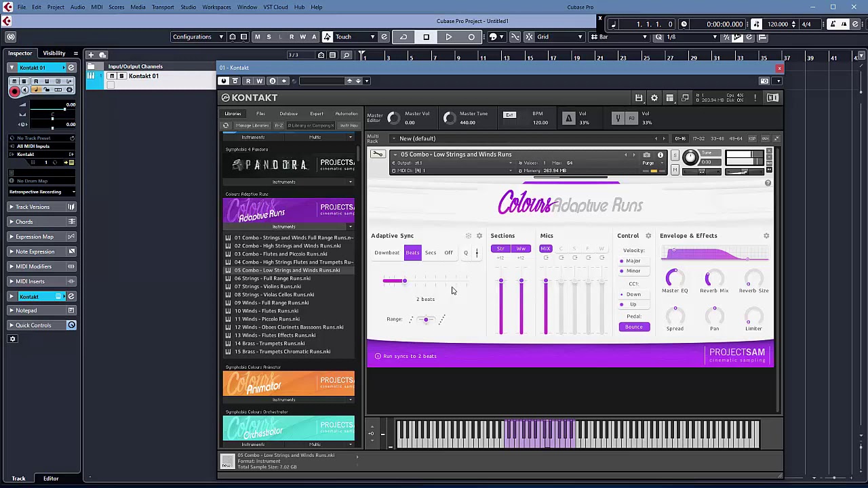Image resolution: width=868 pixels, height=488 pixels.
Task: Click the Inspector setup gear icon
Action: pos(12,339)
